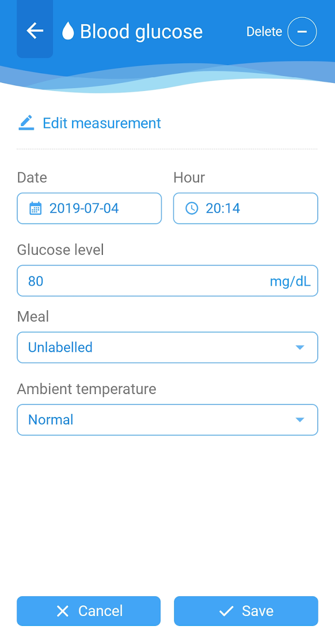Click the Delete text in header
The height and width of the screenshot is (644, 335).
click(264, 32)
